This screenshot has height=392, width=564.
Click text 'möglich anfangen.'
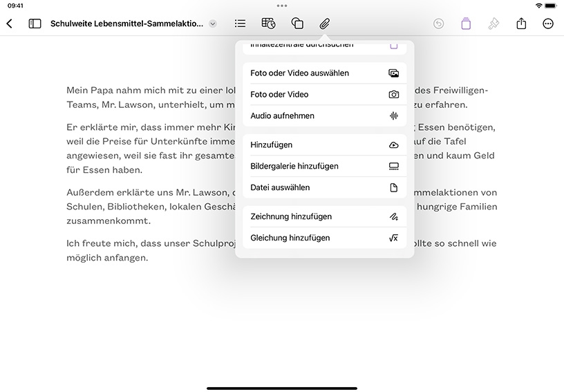(107, 257)
